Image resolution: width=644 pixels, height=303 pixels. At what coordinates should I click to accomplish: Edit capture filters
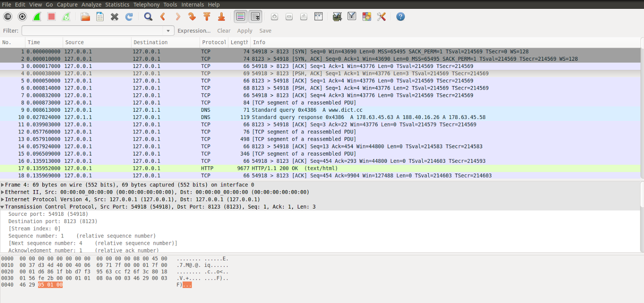click(x=337, y=16)
